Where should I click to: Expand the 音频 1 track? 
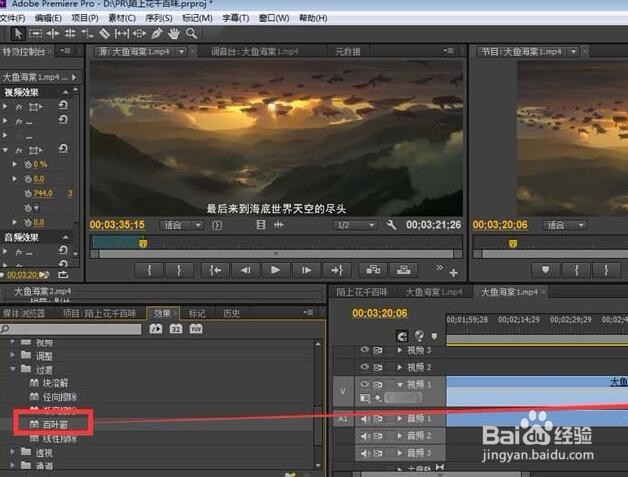399,419
